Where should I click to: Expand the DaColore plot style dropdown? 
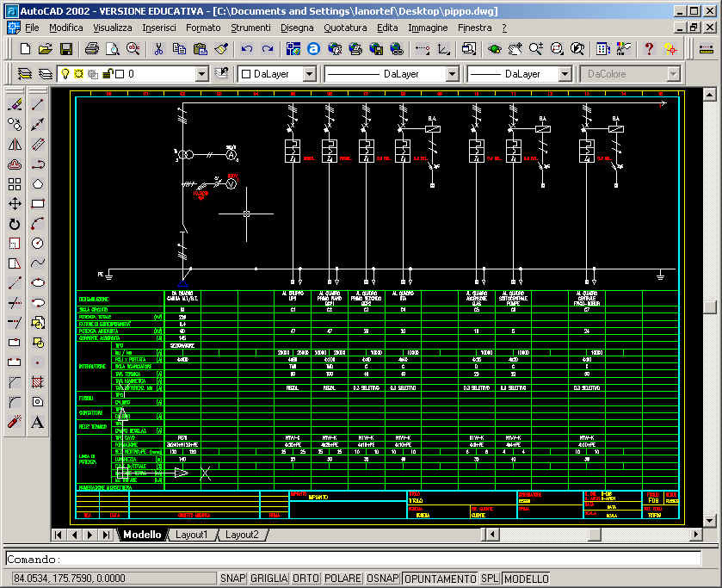tap(673, 74)
